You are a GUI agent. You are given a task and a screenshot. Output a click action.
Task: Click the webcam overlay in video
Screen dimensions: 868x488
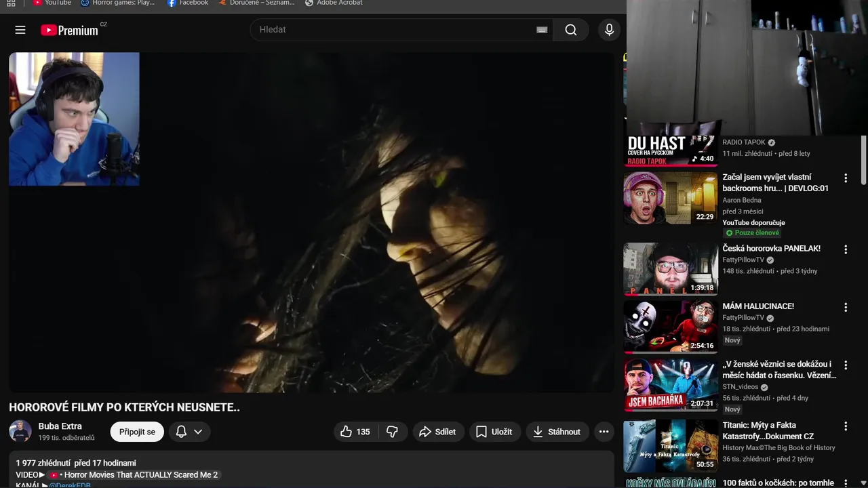click(x=74, y=119)
